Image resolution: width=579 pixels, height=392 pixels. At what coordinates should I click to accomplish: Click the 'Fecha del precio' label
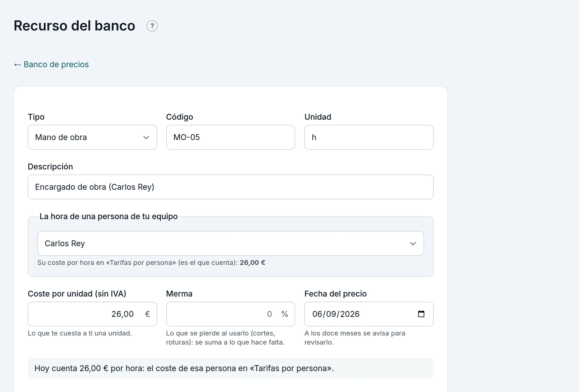point(336,294)
